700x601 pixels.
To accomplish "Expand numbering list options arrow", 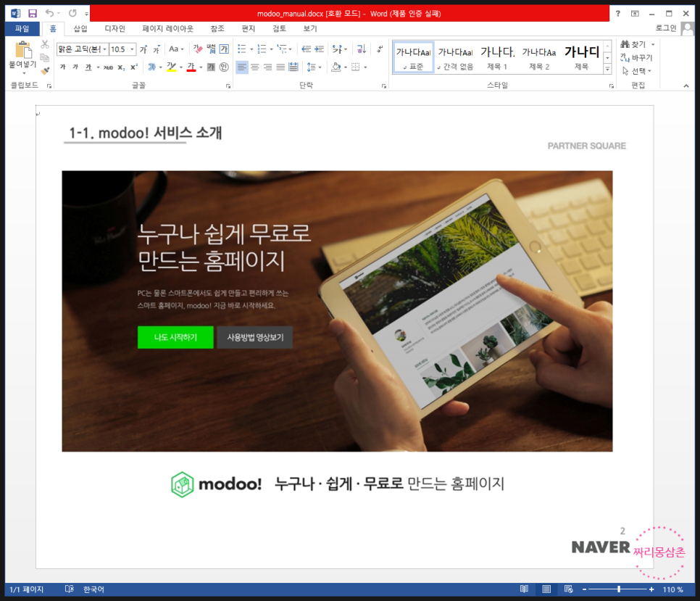I will pos(271,49).
